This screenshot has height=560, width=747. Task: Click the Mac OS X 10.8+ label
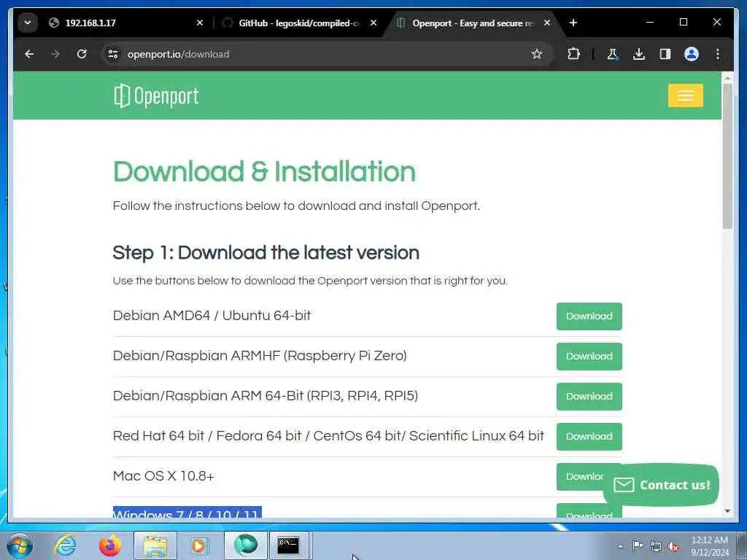pos(163,475)
